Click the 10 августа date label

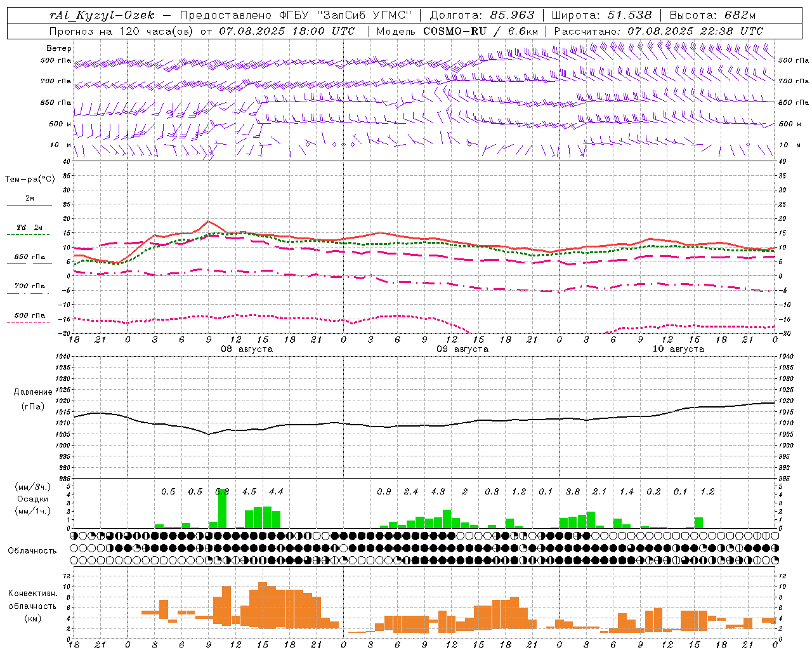coord(678,349)
